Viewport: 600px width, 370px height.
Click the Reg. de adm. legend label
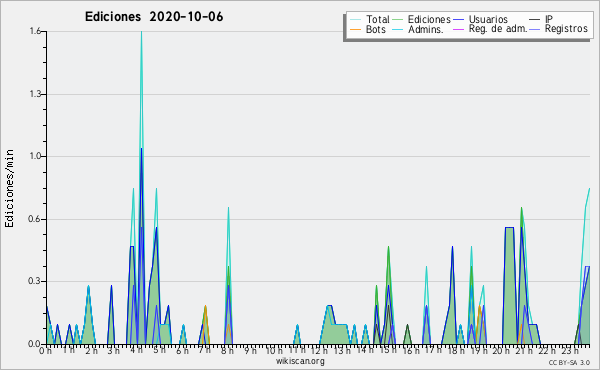[498, 29]
